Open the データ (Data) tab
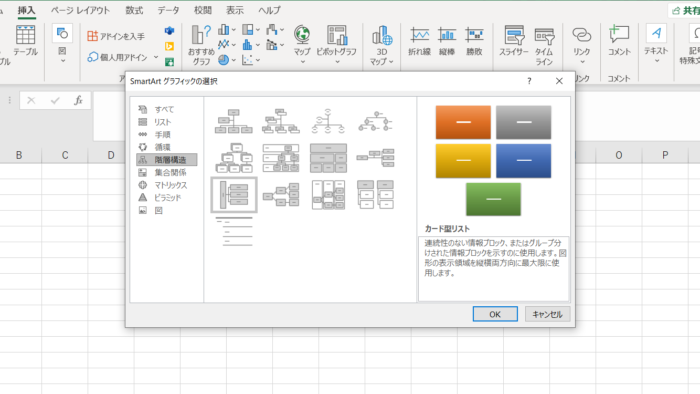Image resolution: width=700 pixels, height=394 pixels. 168,10
